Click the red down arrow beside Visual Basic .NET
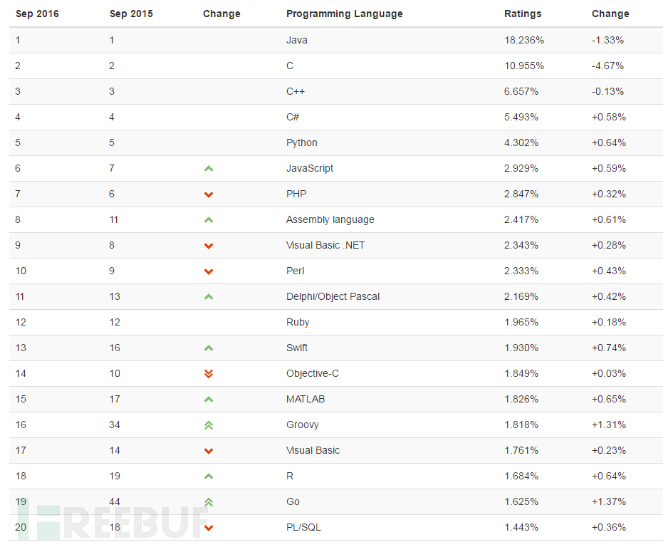 208,246
